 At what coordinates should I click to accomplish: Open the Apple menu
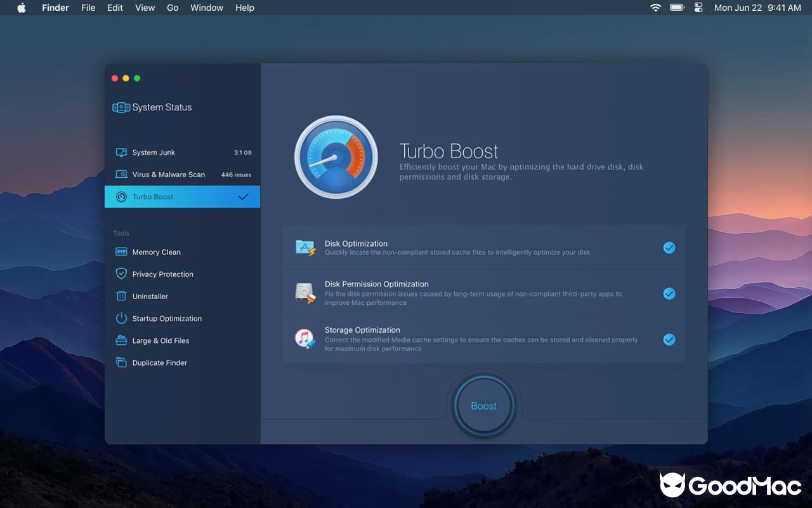(22, 8)
